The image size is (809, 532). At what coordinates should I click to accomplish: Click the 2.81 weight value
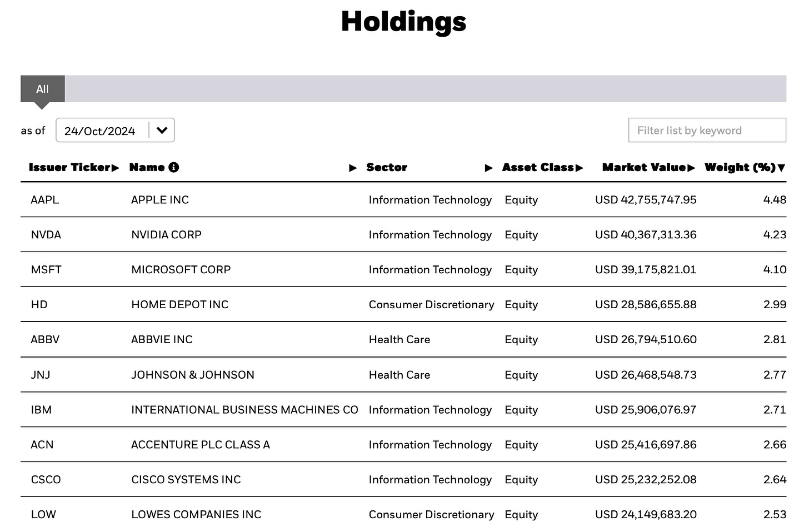tap(775, 340)
